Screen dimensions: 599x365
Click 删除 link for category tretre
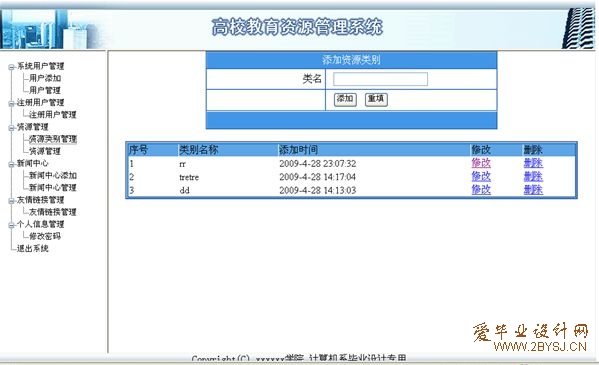[x=533, y=177]
